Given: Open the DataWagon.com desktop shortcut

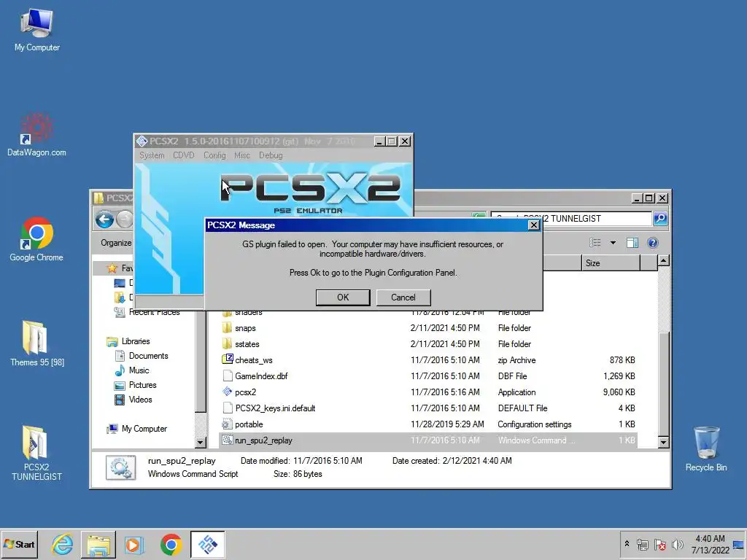Looking at the screenshot, I should [36, 135].
